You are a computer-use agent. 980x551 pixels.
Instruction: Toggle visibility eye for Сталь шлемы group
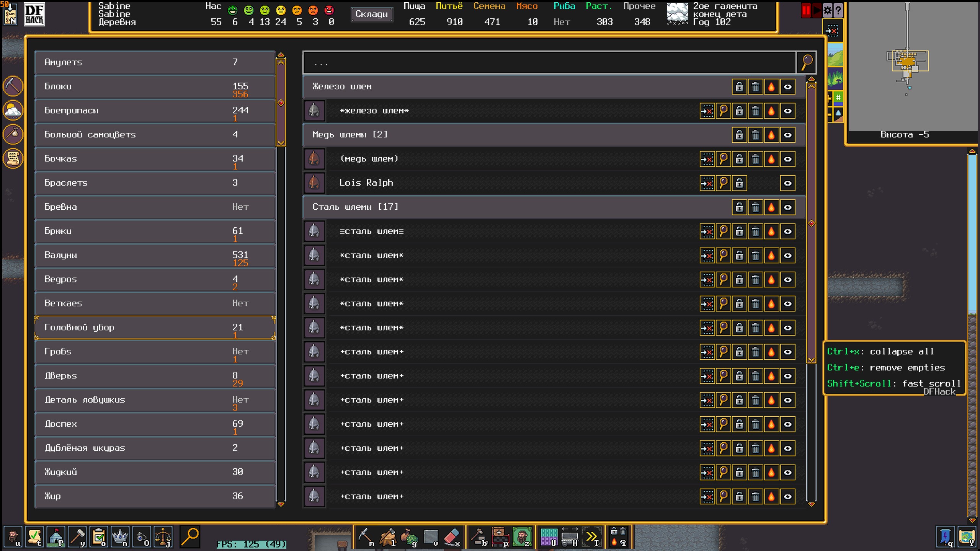click(787, 207)
